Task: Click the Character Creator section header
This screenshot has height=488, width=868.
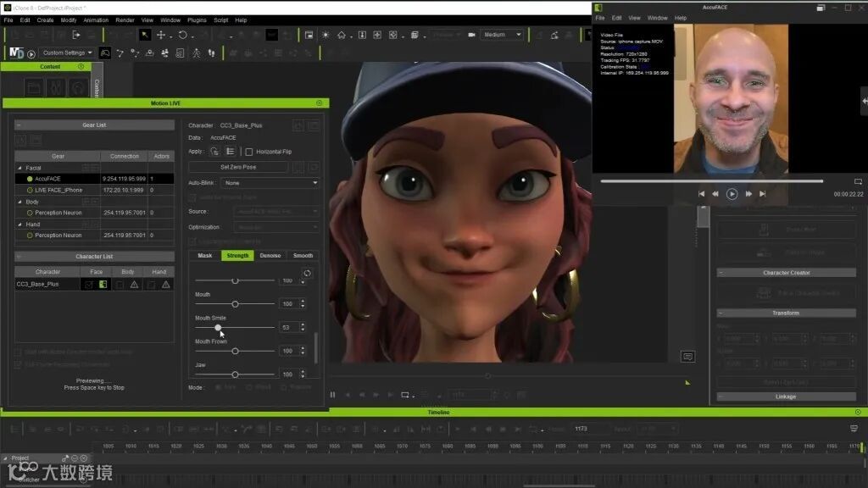Action: pyautogui.click(x=786, y=273)
